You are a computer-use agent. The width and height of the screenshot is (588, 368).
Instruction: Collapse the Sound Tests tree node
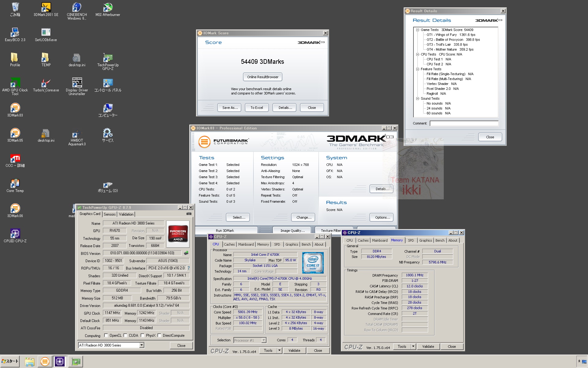click(x=417, y=98)
